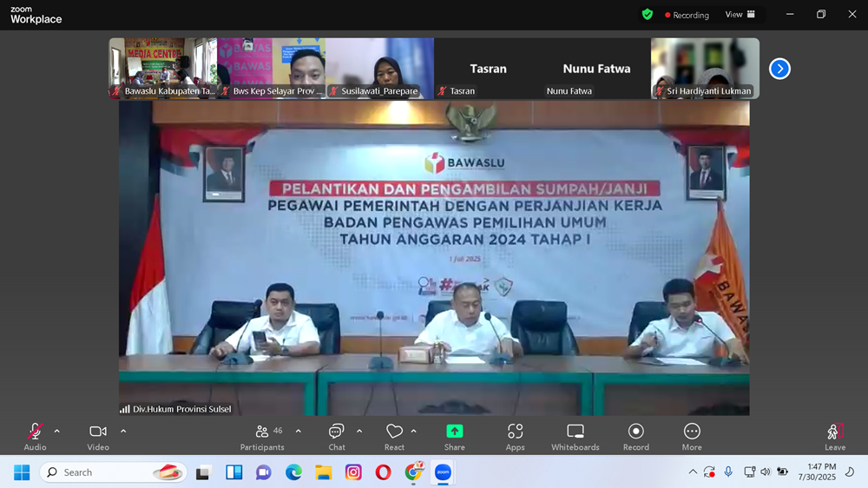Image resolution: width=868 pixels, height=488 pixels.
Task: Expand video options arrow beside Video
Action: pyautogui.click(x=123, y=431)
